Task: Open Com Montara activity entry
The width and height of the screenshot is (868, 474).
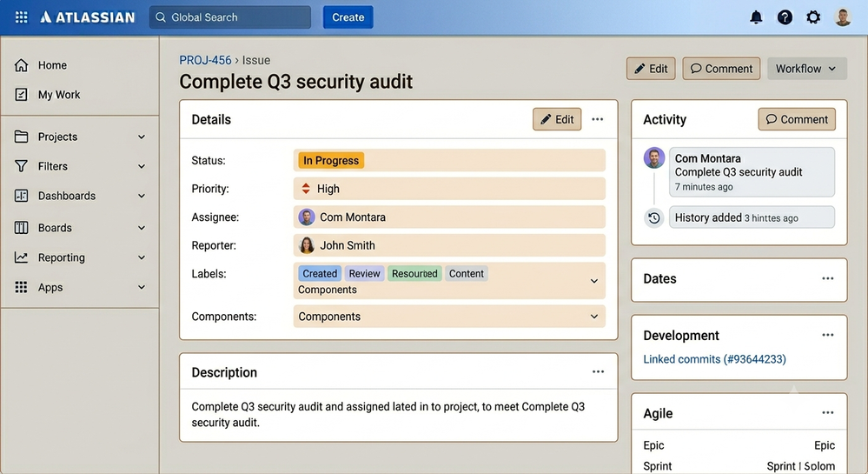Action: click(752, 172)
